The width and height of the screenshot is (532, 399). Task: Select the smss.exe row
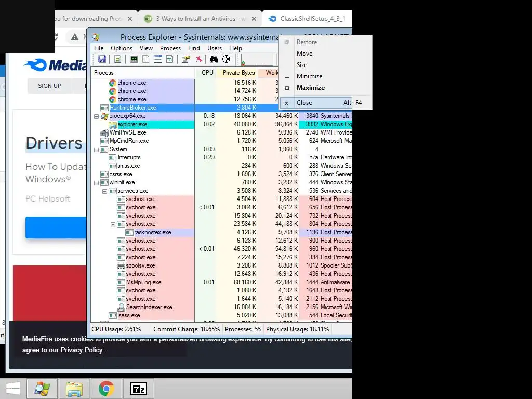[x=222, y=166]
